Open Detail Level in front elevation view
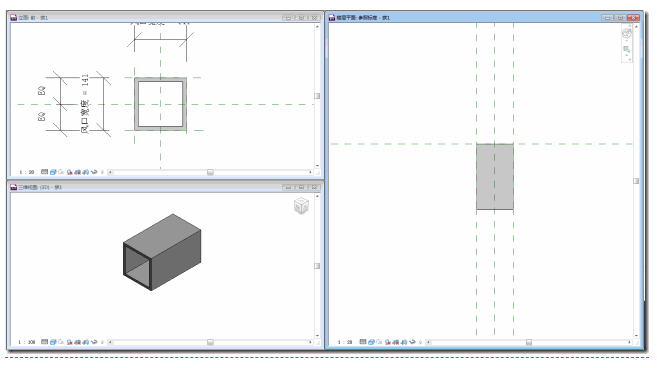 [x=44, y=172]
